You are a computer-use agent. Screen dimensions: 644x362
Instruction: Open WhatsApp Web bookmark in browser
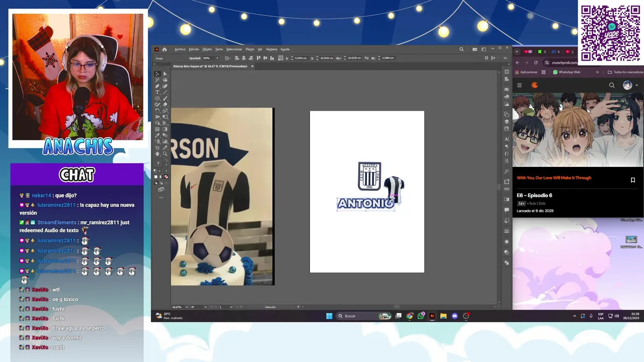click(567, 72)
